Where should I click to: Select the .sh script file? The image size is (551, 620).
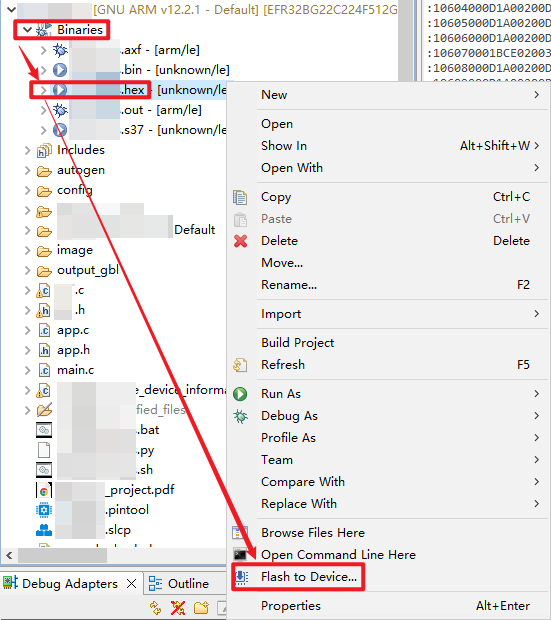point(95,470)
